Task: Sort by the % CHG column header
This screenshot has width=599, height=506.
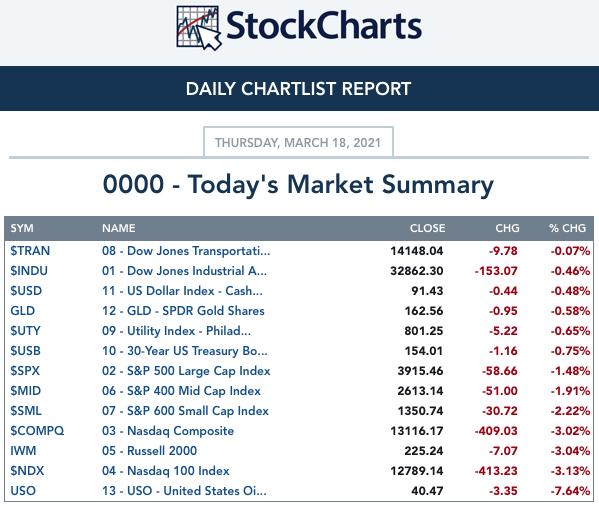Action: 567,228
